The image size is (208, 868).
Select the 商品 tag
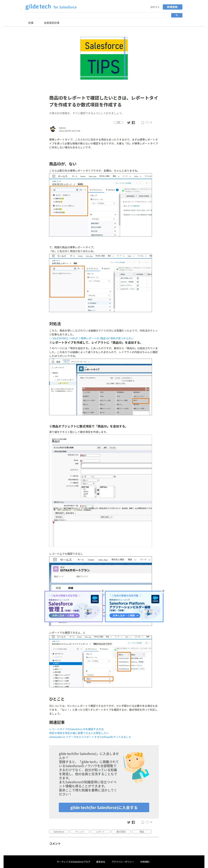[142, 832]
